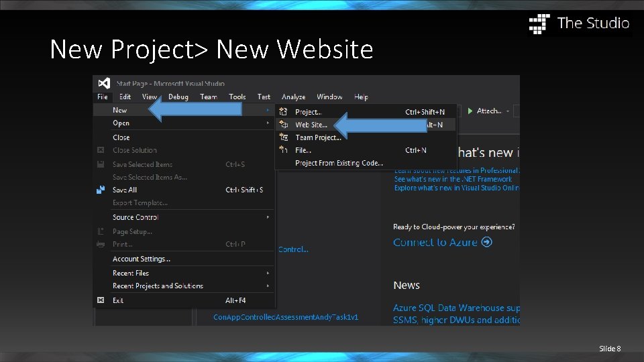The height and width of the screenshot is (362, 644).
Task: Click the News heading
Action: tap(407, 286)
